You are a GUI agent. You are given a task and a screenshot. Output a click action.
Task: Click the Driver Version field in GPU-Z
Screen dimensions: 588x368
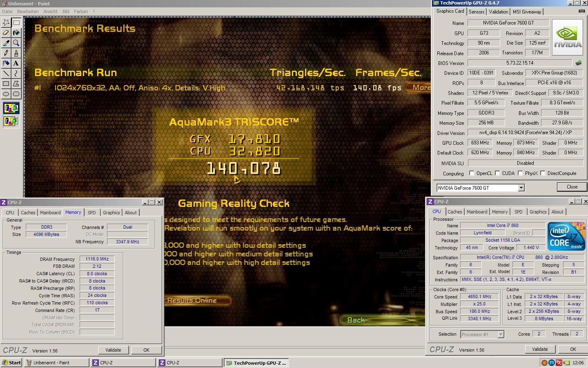point(526,133)
